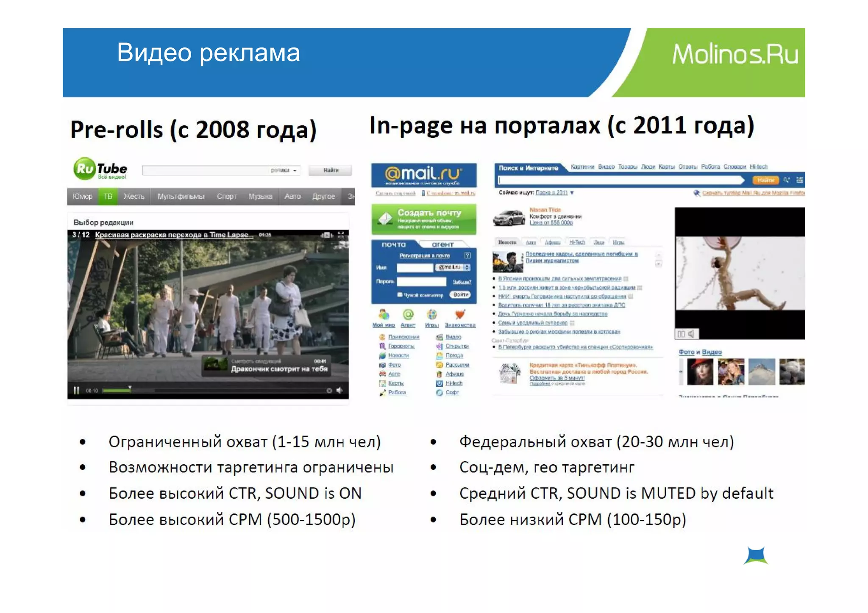Open Знакомства heart icon
The image size is (868, 613).
[x=460, y=315]
